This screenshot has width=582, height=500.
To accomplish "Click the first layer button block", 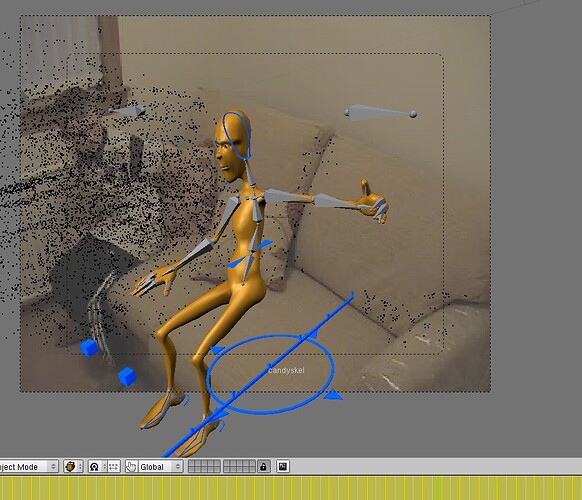I will click(x=204, y=467).
